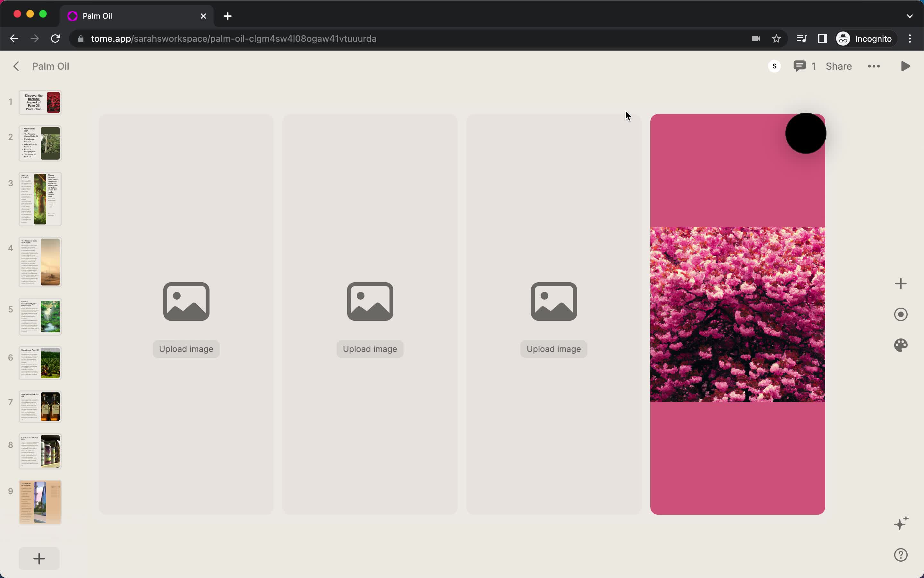Screen dimensions: 924x578
Task: Click the camera icon in the address bar
Action: pos(756,39)
